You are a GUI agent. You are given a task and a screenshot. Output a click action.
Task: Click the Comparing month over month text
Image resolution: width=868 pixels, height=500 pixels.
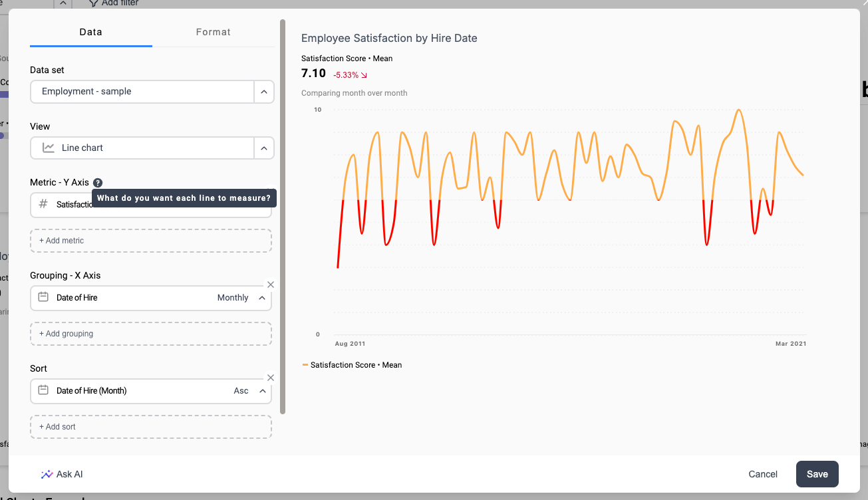(x=355, y=93)
